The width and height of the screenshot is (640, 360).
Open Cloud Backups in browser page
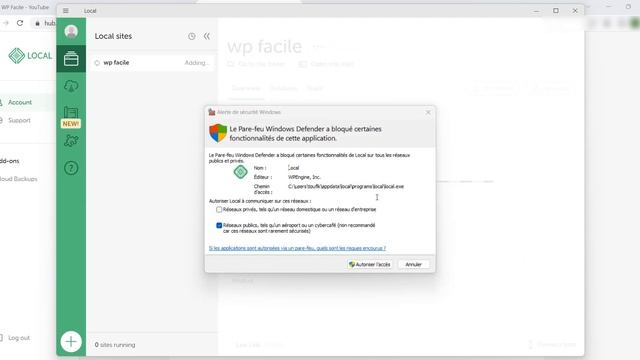click(x=18, y=179)
